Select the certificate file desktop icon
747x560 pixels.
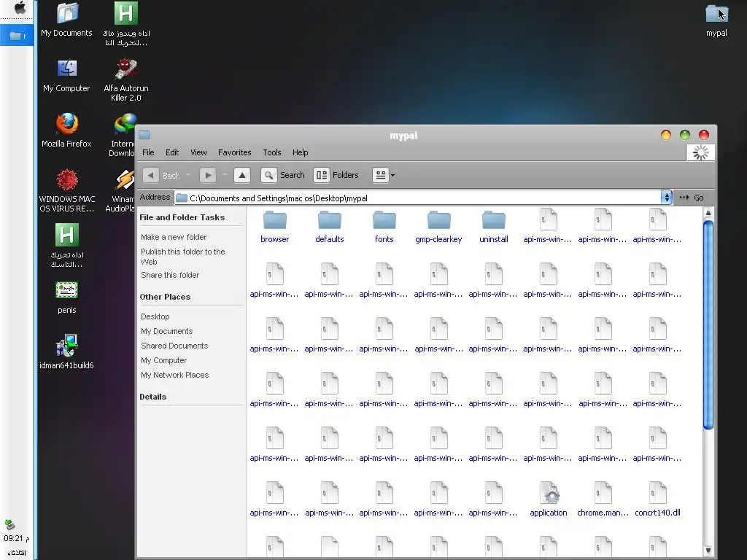[x=66, y=297]
